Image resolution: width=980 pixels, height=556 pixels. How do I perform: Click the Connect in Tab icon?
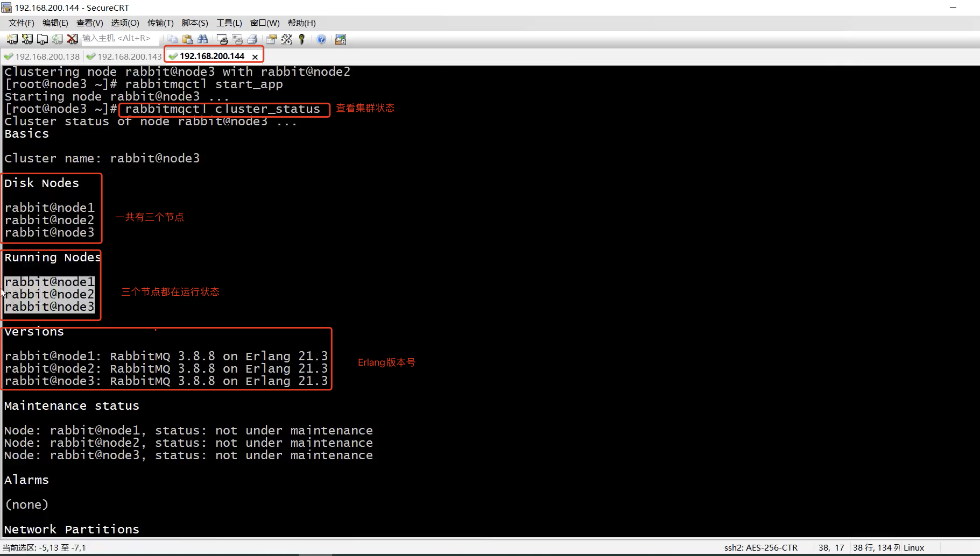(x=42, y=39)
